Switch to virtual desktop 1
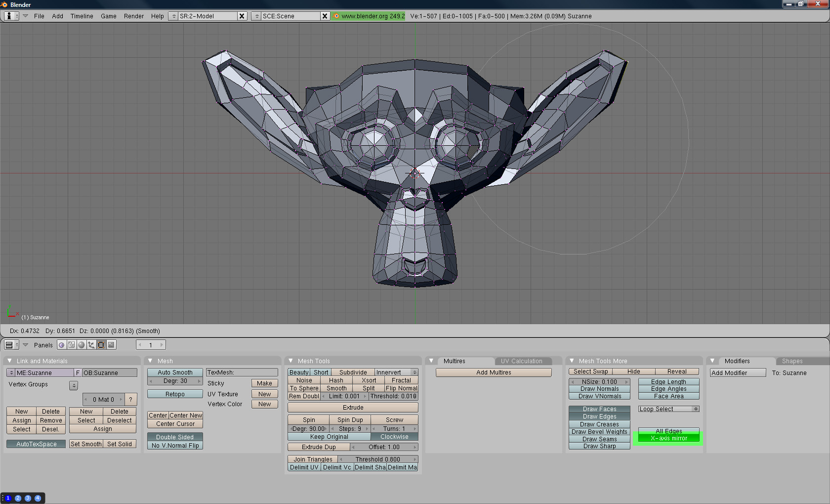Viewport: 830px width, 504px height. click(8, 498)
